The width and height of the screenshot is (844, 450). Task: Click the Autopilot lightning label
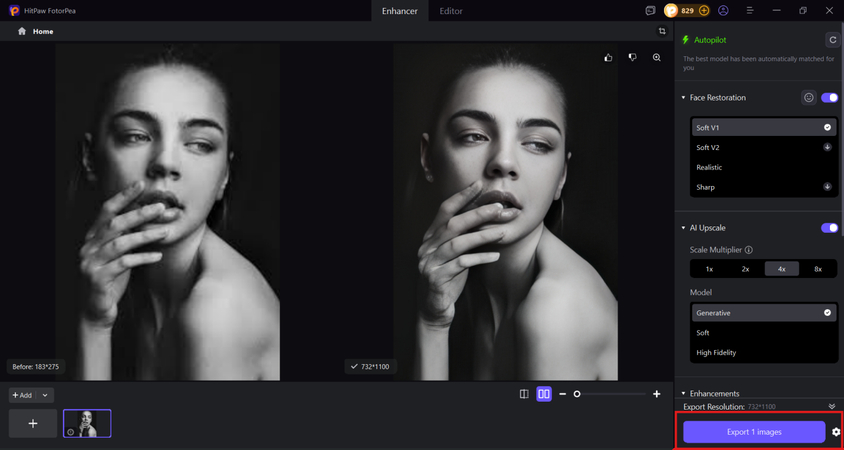coord(704,40)
